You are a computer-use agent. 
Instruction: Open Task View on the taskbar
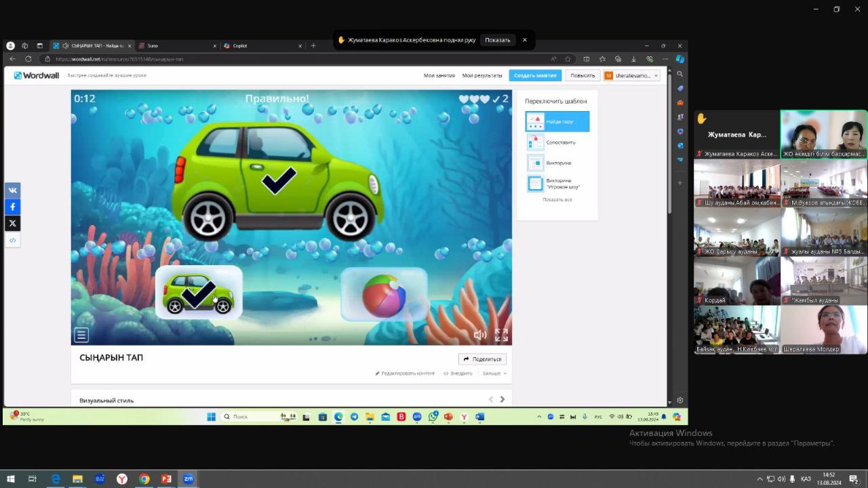[x=32, y=479]
